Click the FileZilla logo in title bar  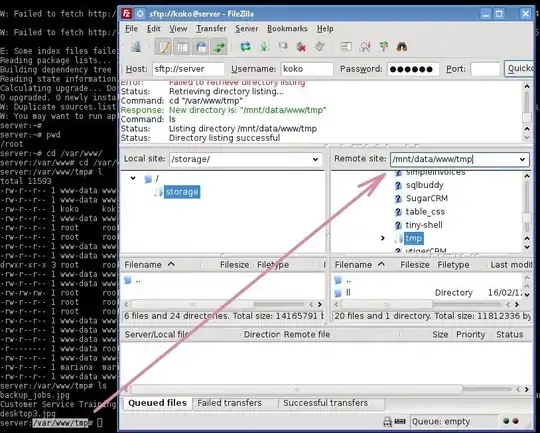pos(127,14)
